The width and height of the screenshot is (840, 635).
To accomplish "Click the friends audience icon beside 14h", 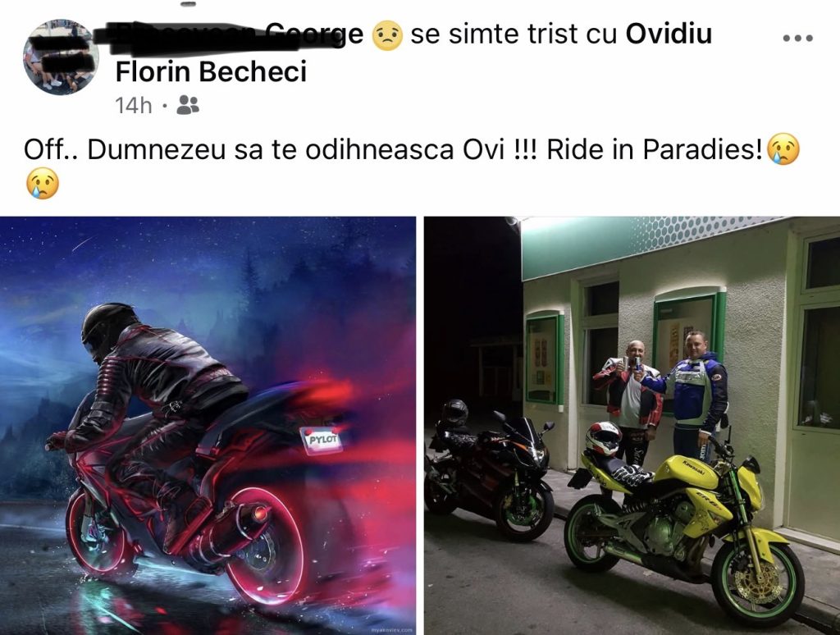I will click(x=188, y=105).
